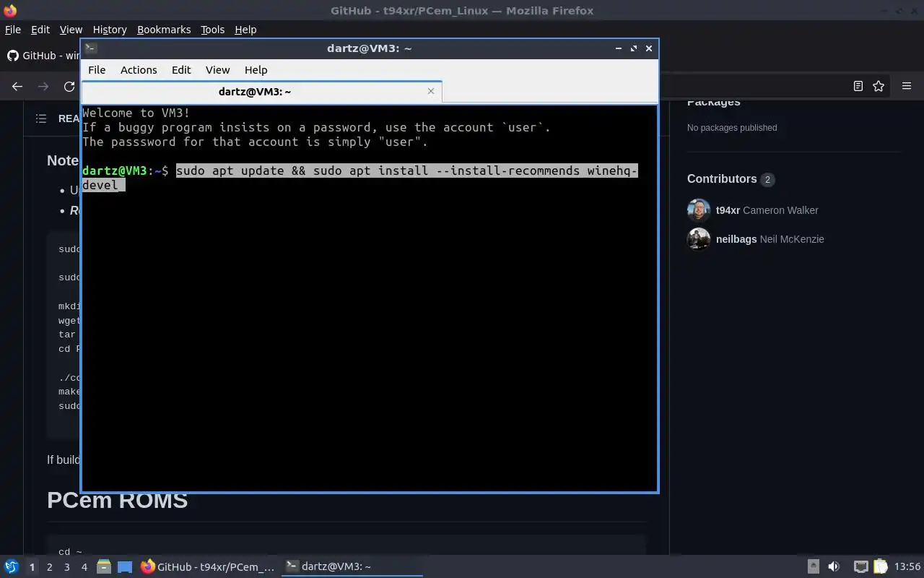Open Firefox's Tools menu
This screenshot has width=924, height=578.
point(212,30)
